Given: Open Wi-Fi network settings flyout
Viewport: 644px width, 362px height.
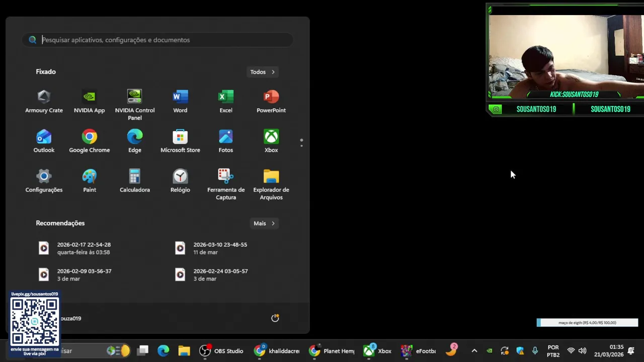Looking at the screenshot, I should (571, 351).
